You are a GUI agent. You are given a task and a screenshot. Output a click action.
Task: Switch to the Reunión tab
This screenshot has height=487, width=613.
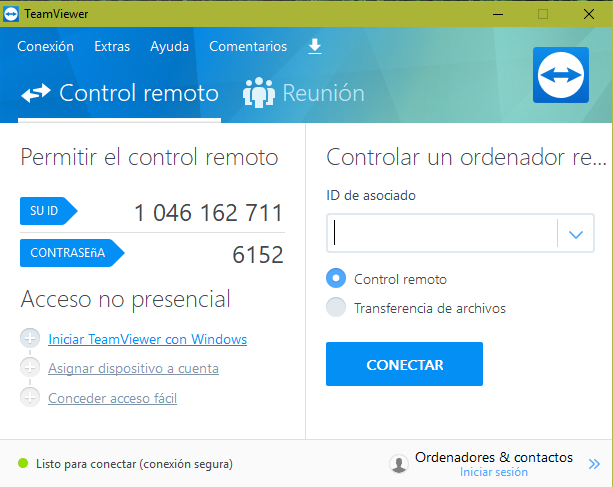pyautogui.click(x=304, y=93)
